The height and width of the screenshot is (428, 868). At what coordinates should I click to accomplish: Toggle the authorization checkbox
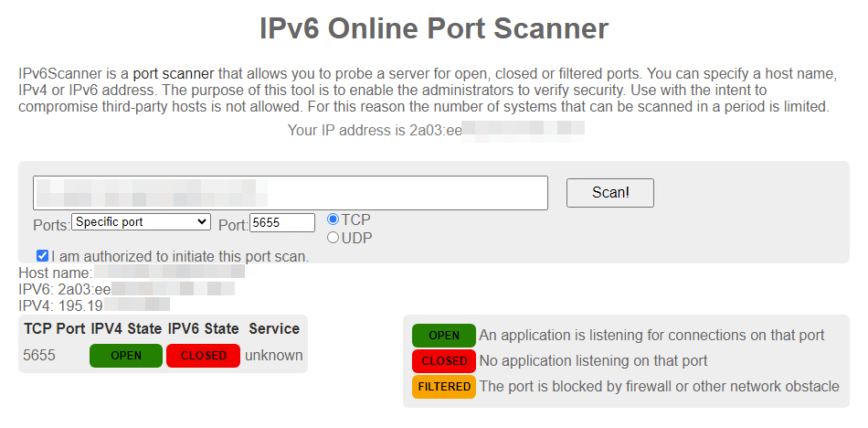pyautogui.click(x=42, y=256)
